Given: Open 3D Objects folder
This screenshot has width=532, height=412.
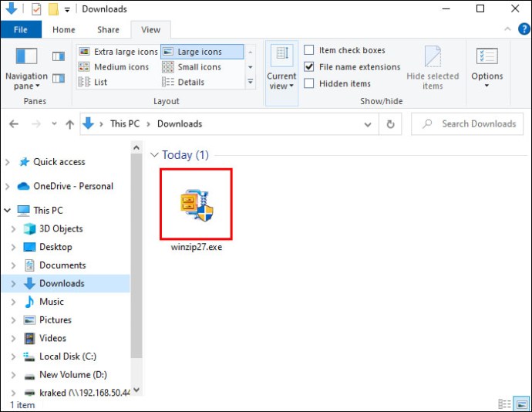Looking at the screenshot, I should (x=61, y=228).
